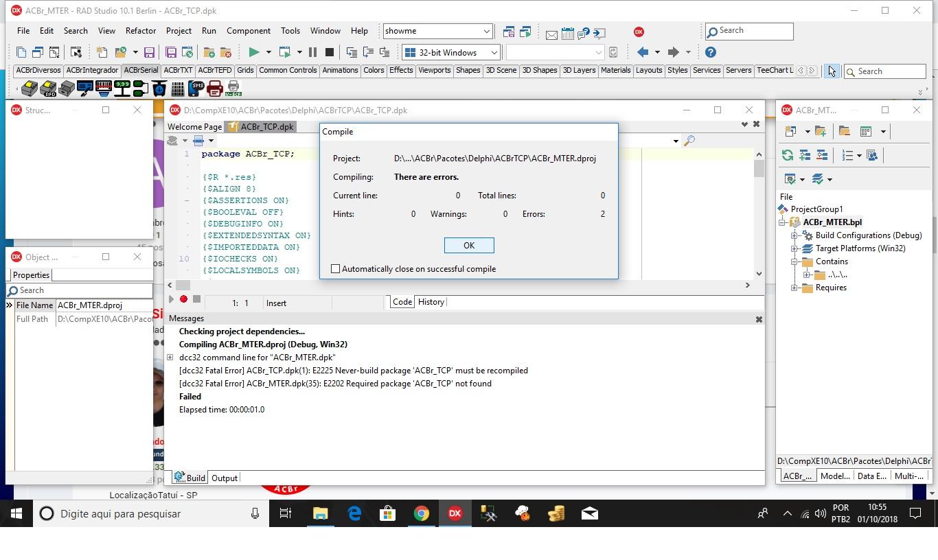Screen dimensions: 938x560
Task: Expand Target Platforms (Win32) node
Action: tap(794, 248)
